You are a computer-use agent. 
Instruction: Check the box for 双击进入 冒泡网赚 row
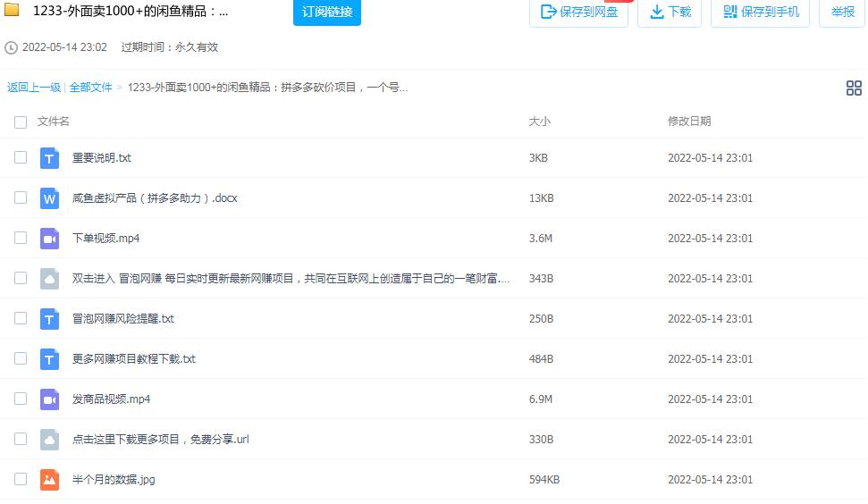click(21, 278)
